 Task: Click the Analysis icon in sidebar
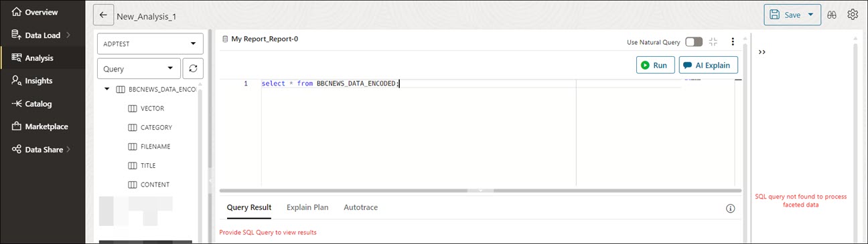[17, 58]
